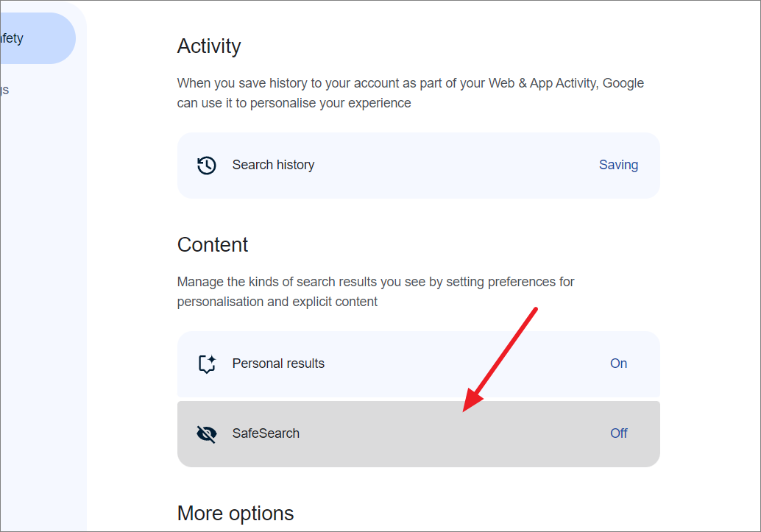Click the Personal results sparkle icon
The height and width of the screenshot is (532, 761).
pos(207,363)
